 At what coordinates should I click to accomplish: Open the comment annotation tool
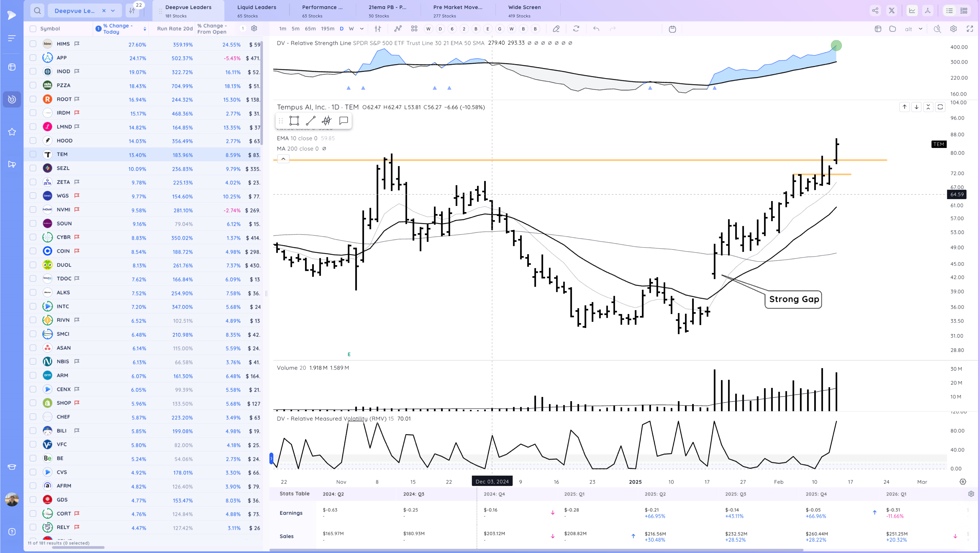[343, 121]
